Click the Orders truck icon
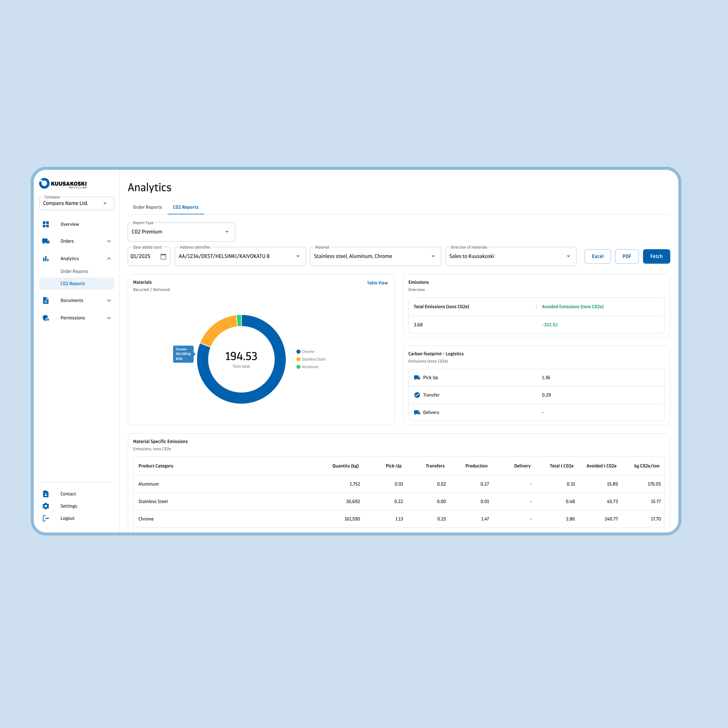Image resolution: width=728 pixels, height=728 pixels. tap(46, 241)
